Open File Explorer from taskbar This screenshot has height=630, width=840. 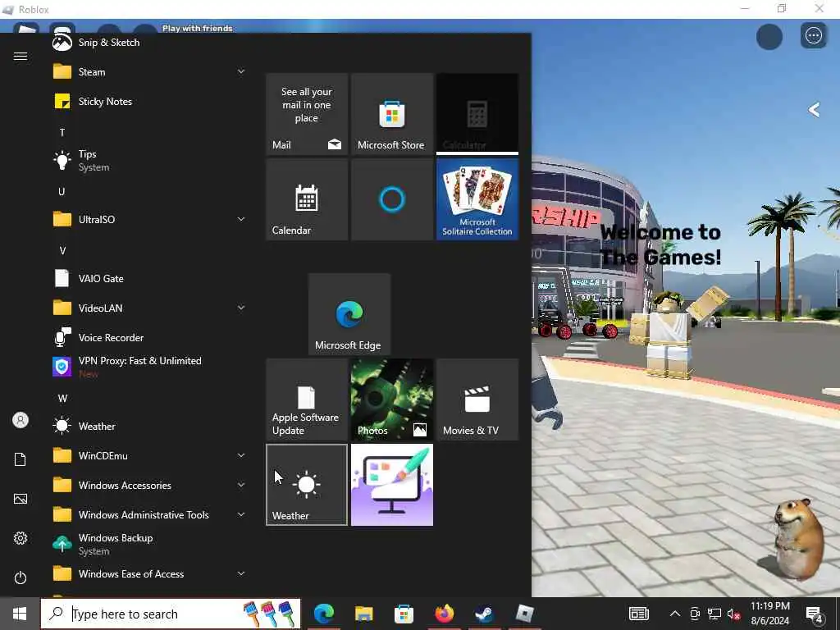[363, 614]
